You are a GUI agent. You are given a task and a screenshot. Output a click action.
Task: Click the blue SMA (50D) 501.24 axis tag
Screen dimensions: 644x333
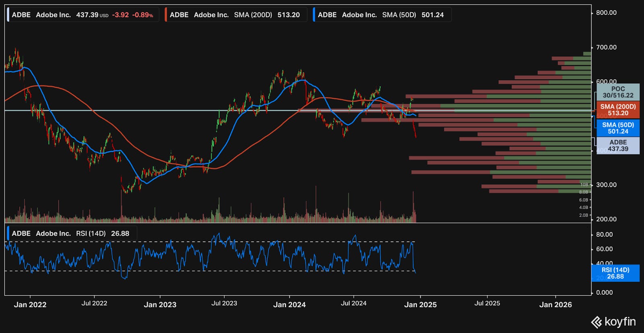[618, 128]
